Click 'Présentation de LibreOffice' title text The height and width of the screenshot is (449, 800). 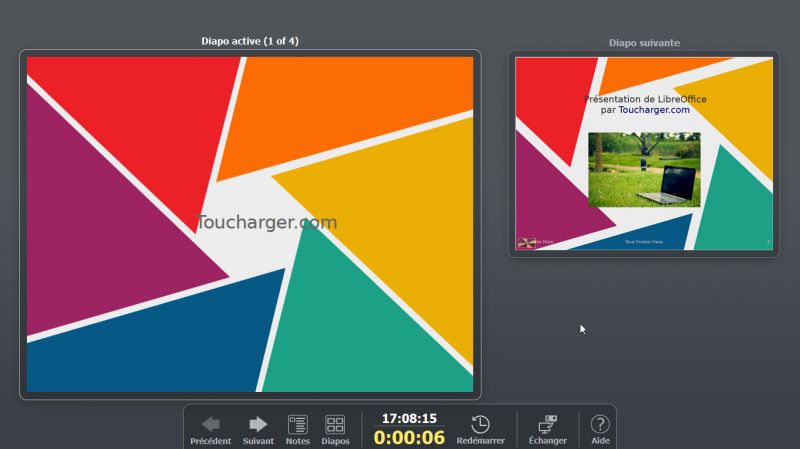[645, 99]
